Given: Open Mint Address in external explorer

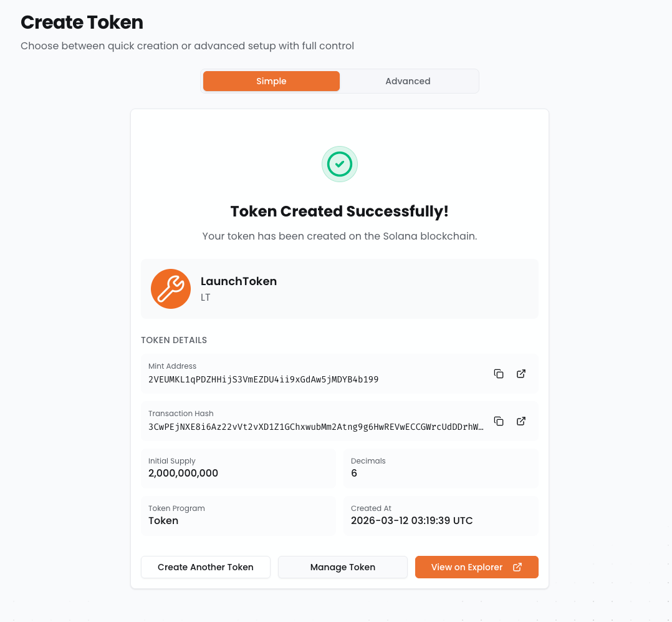Looking at the screenshot, I should [x=521, y=374].
